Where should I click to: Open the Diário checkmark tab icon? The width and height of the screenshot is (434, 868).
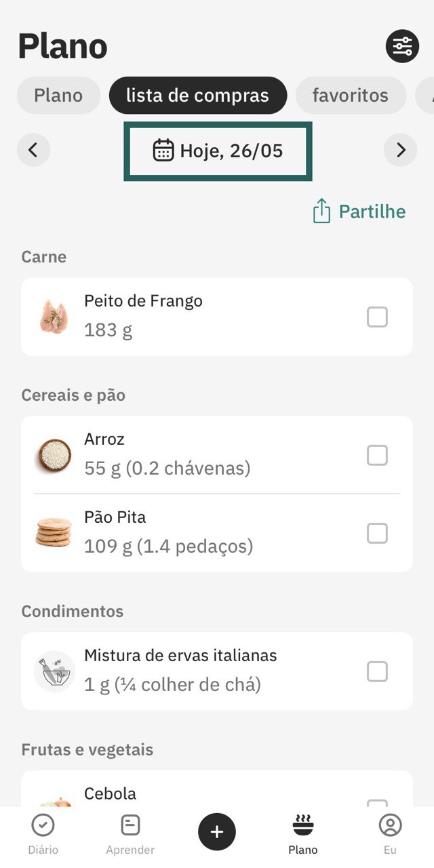[43, 825]
